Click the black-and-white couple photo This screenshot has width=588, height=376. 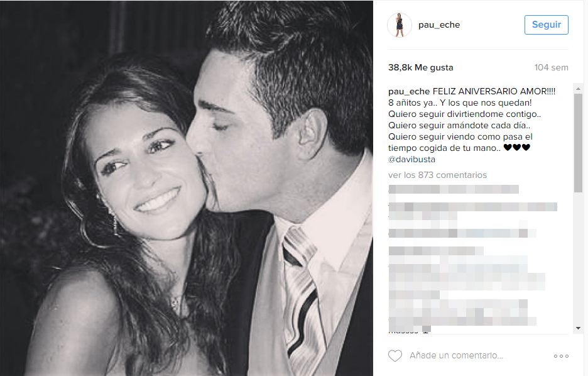(x=187, y=188)
